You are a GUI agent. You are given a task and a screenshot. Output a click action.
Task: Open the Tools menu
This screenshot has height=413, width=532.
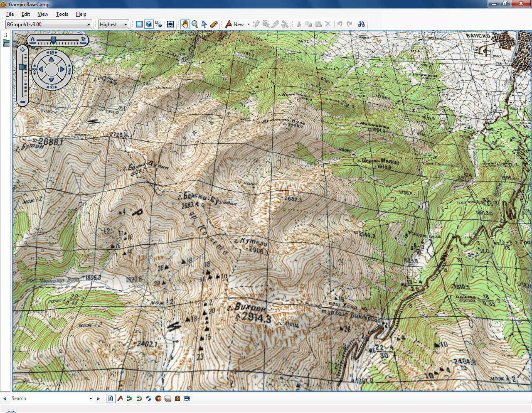click(62, 14)
